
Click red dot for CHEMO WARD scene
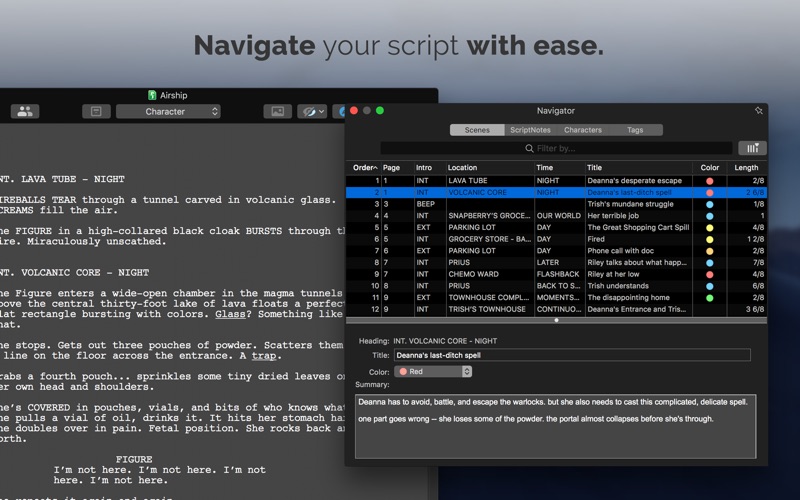[x=709, y=275]
